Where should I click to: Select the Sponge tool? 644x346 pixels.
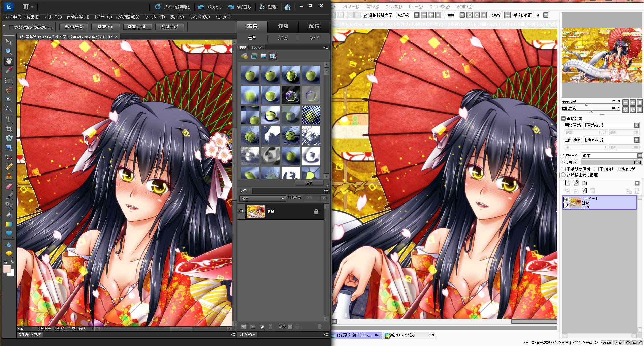(9, 253)
